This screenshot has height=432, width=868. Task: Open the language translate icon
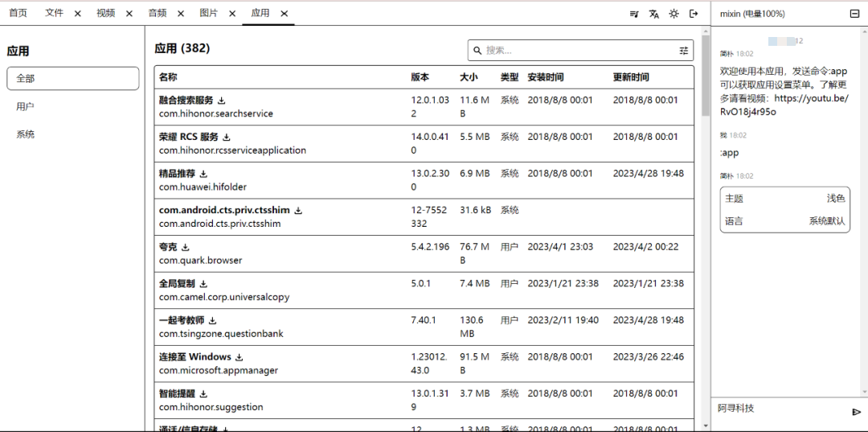coord(653,14)
